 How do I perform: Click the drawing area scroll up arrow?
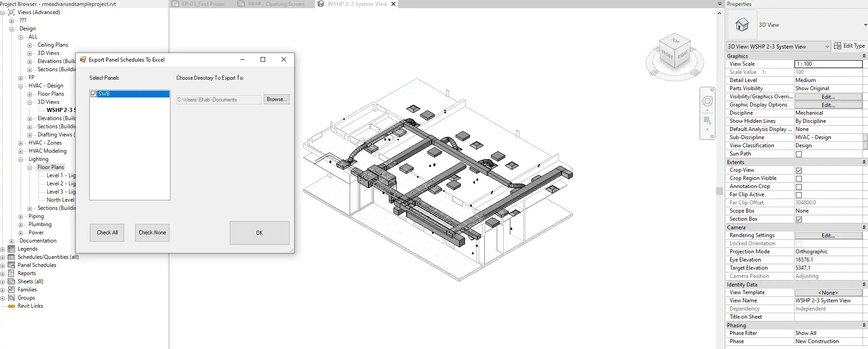coord(719,13)
